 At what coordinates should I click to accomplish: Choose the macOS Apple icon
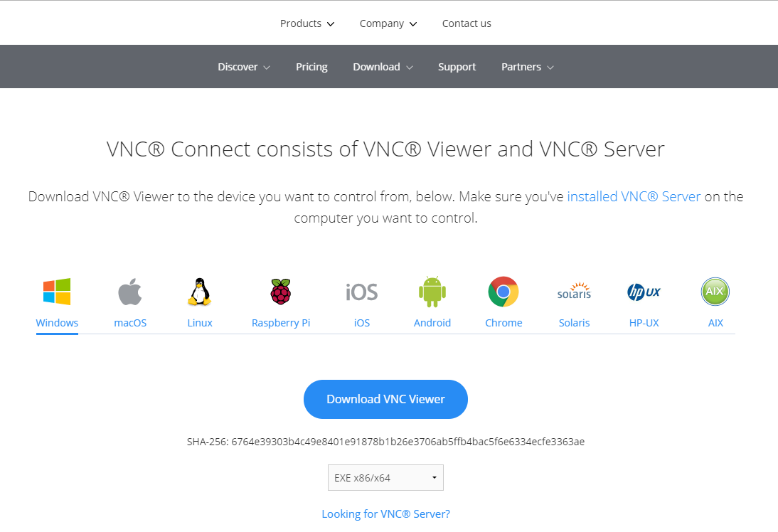pyautogui.click(x=130, y=292)
